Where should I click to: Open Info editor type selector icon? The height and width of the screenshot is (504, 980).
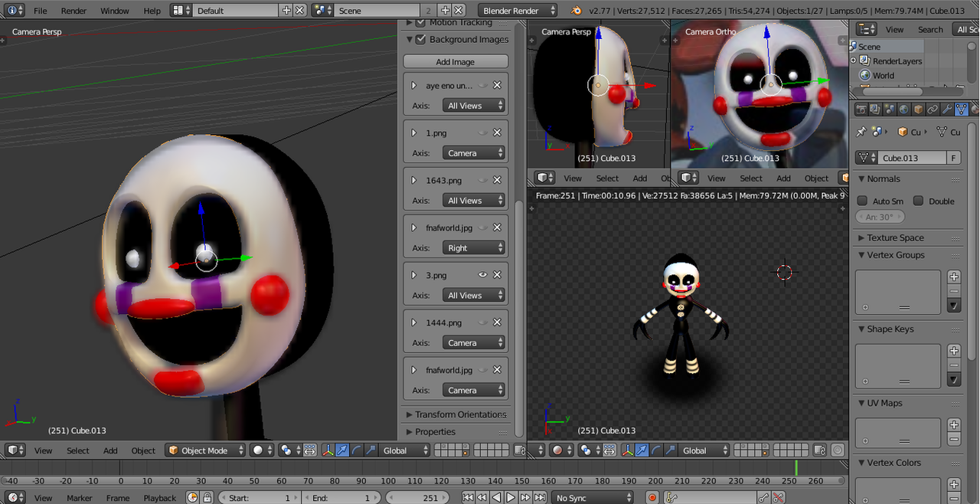(15, 11)
